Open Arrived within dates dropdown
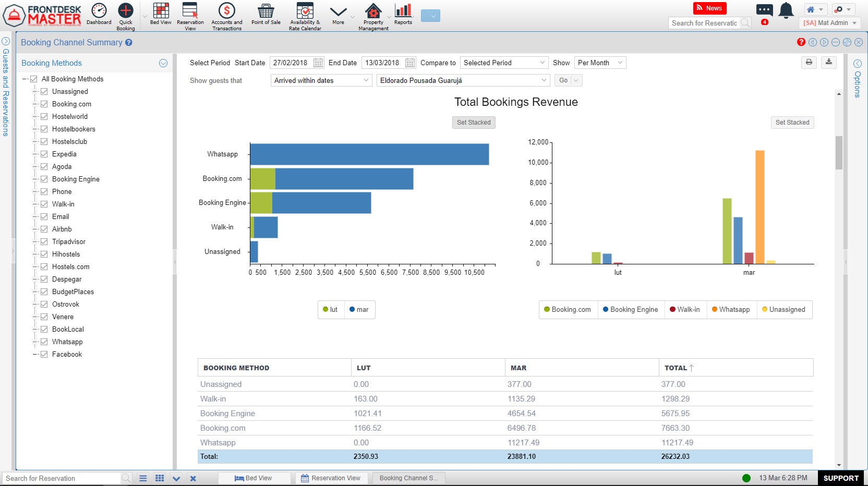 pos(321,80)
